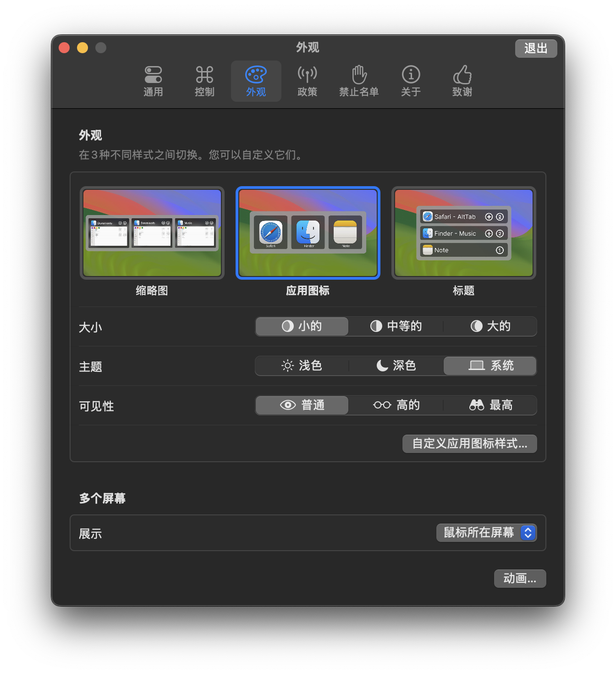Set size to 中等的

pyautogui.click(x=396, y=326)
